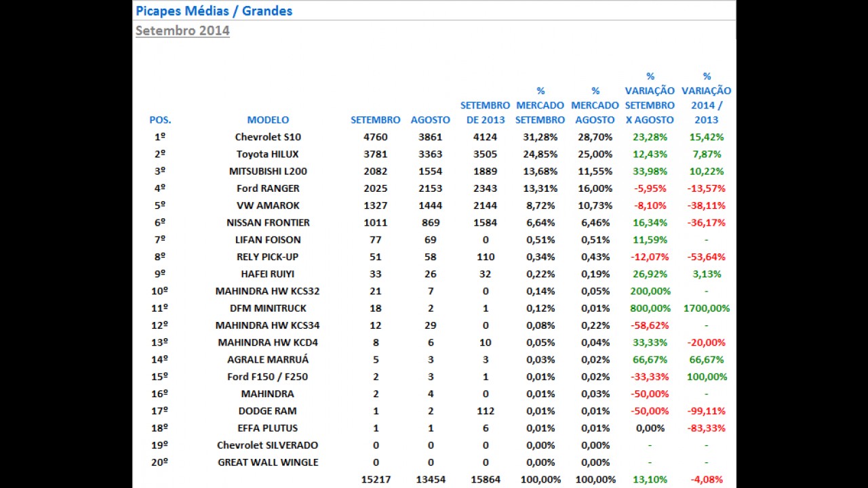Image resolution: width=868 pixels, height=488 pixels.
Task: Click the yearly variation 15,42%
Action: tap(707, 137)
